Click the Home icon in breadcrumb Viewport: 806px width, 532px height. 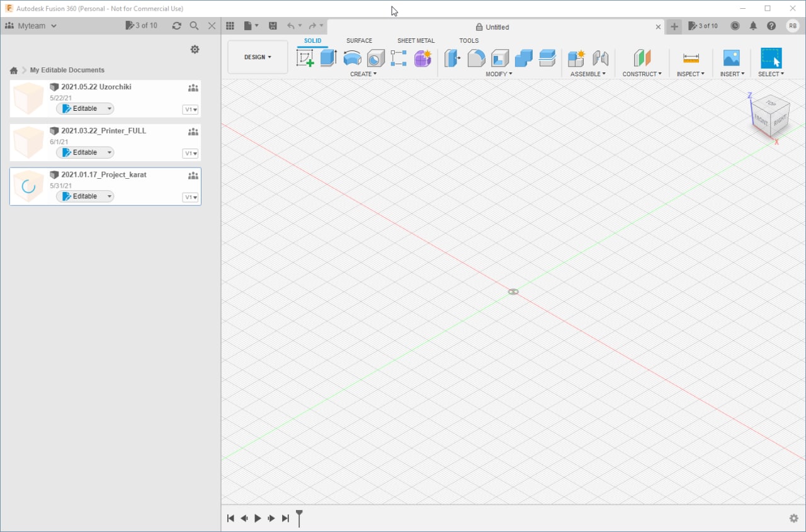pyautogui.click(x=14, y=71)
